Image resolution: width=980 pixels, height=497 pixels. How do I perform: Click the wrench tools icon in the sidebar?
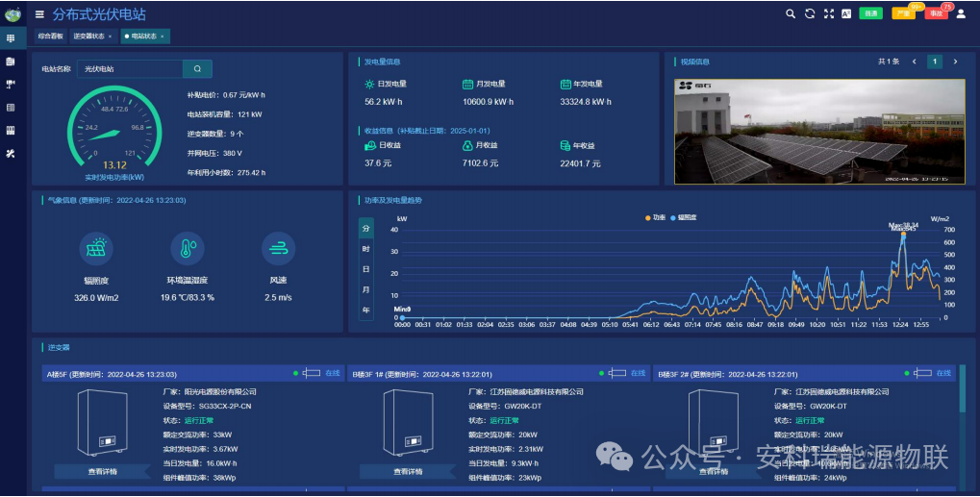pos(11,153)
